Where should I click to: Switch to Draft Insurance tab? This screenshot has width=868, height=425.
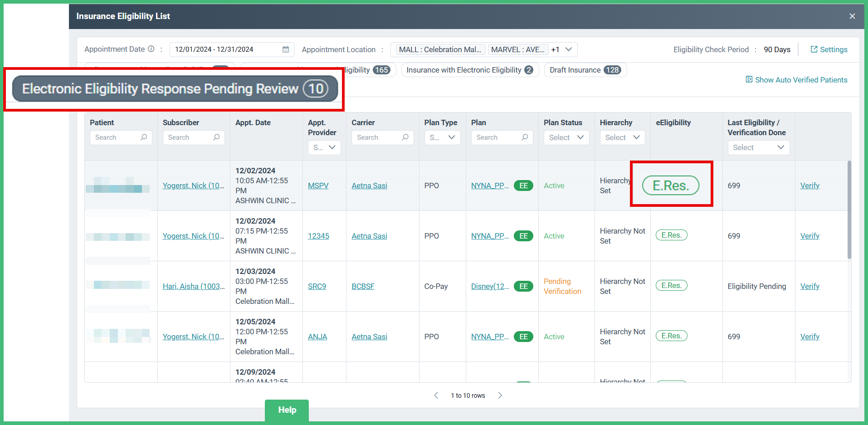[x=585, y=70]
